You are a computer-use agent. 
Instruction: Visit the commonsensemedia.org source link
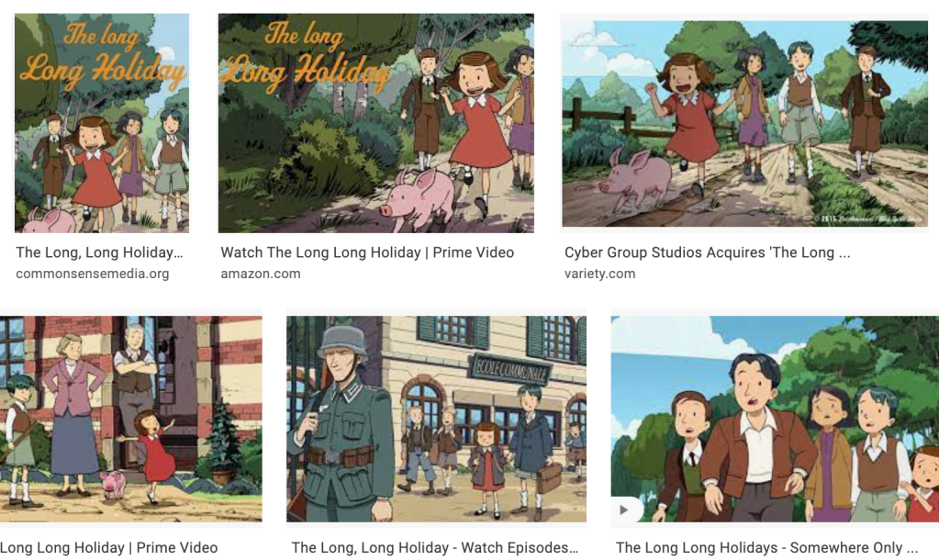tap(92, 274)
